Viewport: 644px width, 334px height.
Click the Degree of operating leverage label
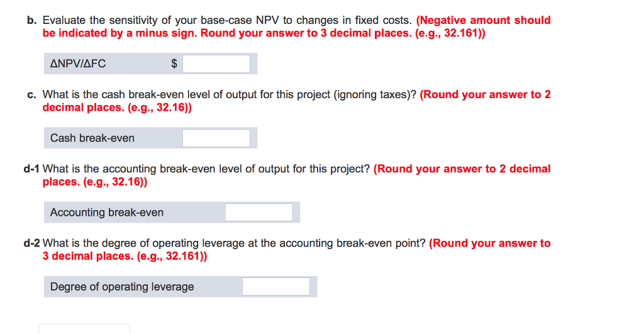click(122, 287)
